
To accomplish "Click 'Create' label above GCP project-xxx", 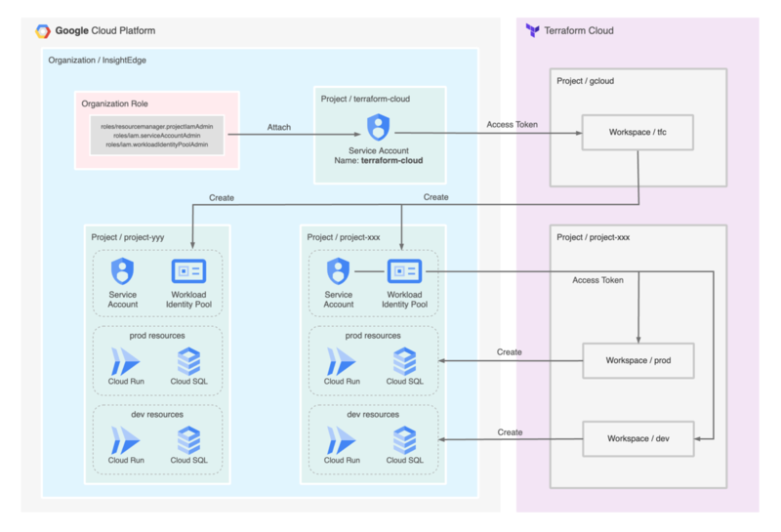I will click(435, 197).
